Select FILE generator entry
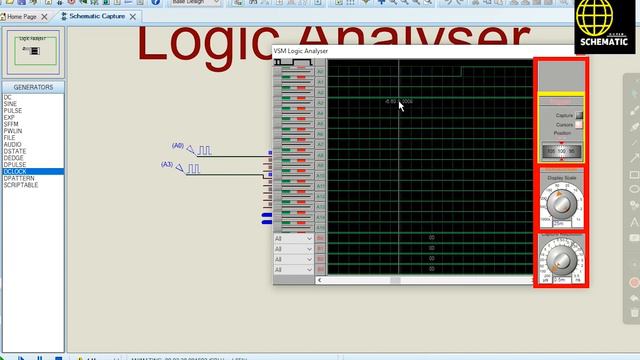Viewport: 640px width, 360px height. [x=9, y=138]
